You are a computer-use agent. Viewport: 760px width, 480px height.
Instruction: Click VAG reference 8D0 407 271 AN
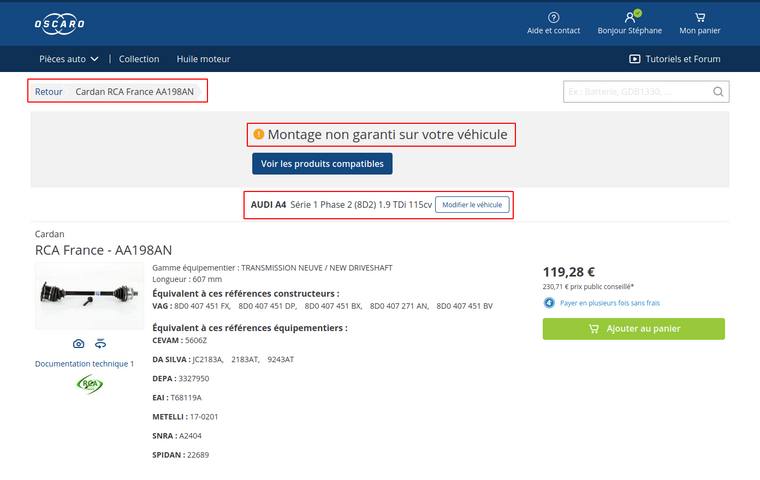399,306
